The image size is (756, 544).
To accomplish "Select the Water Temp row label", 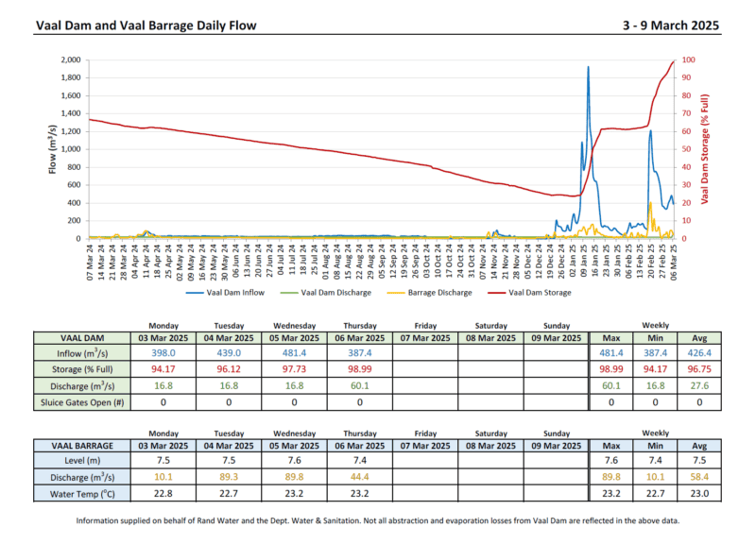I will [80, 493].
